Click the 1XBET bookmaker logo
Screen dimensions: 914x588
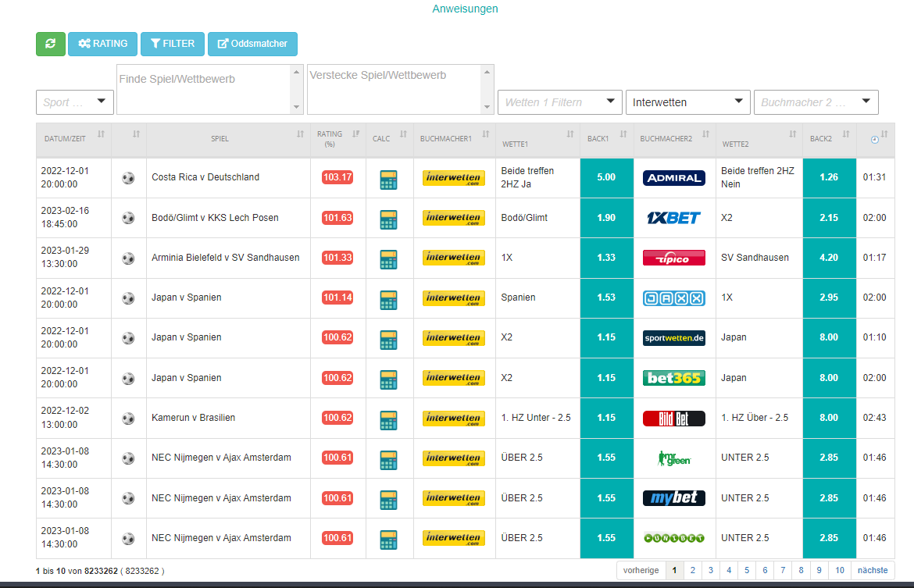[674, 218]
